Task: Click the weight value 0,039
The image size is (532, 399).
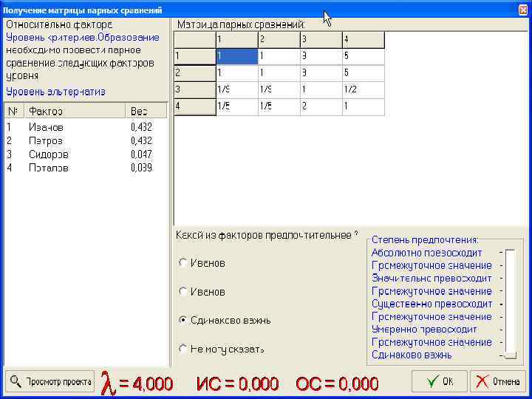Action: (x=141, y=168)
